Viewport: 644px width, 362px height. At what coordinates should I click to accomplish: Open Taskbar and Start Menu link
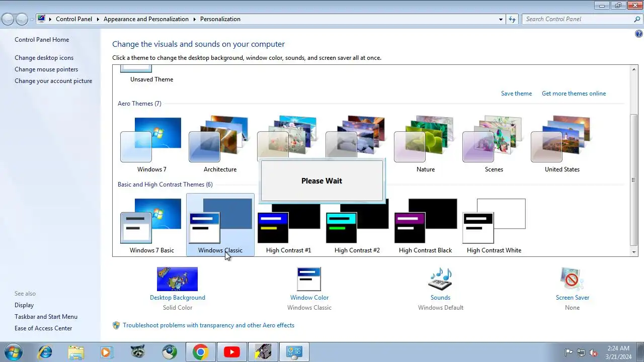click(46, 317)
